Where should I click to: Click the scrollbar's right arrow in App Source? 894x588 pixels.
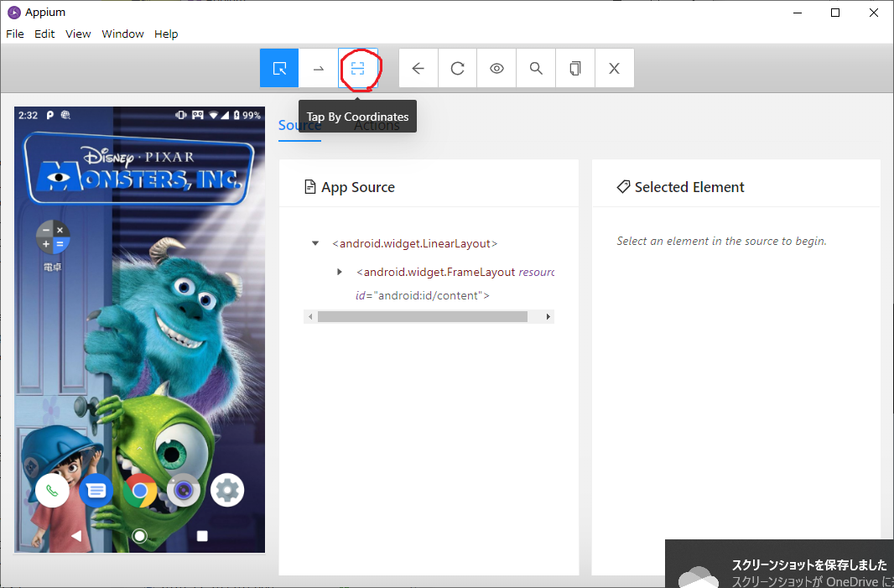tap(548, 316)
